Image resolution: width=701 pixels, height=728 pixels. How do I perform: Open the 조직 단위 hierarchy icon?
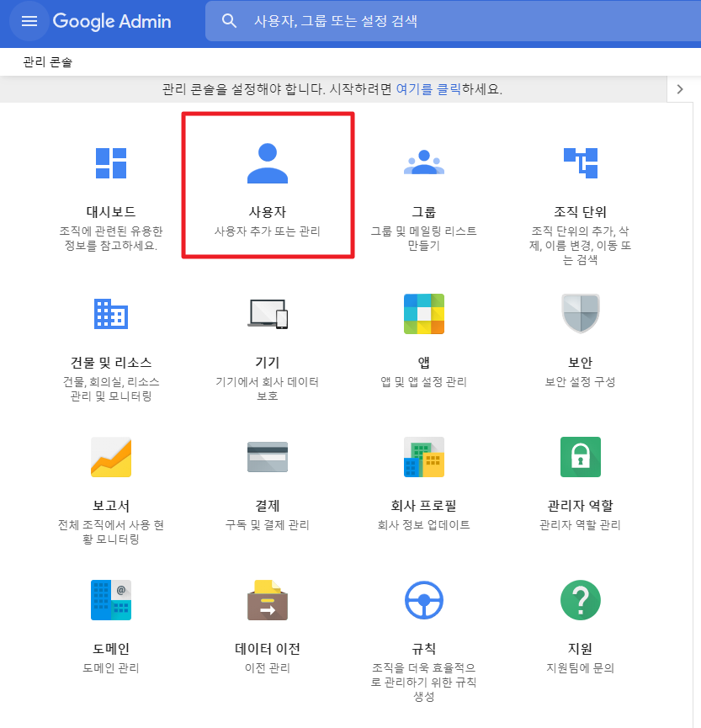pyautogui.click(x=581, y=163)
